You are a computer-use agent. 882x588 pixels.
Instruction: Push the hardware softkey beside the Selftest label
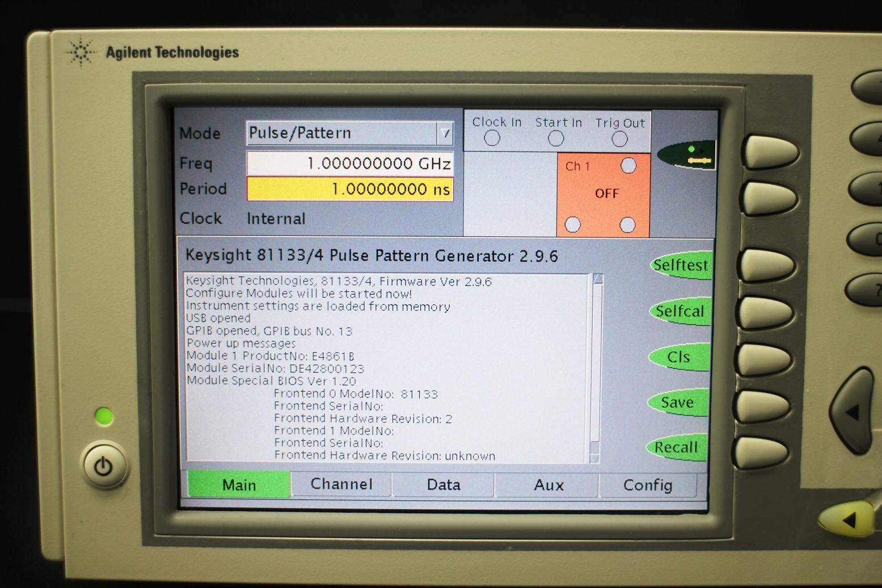click(x=766, y=265)
